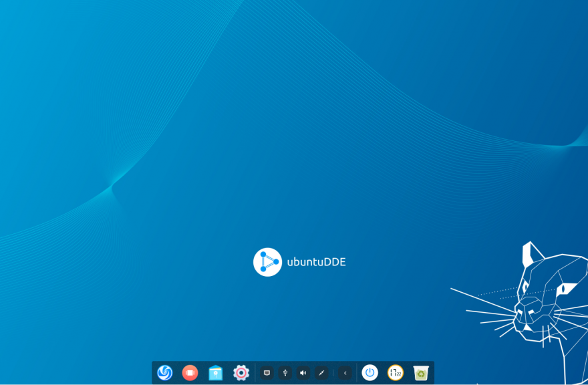Open the Deepin launcher menu
This screenshot has width=588, height=385.
click(164, 372)
